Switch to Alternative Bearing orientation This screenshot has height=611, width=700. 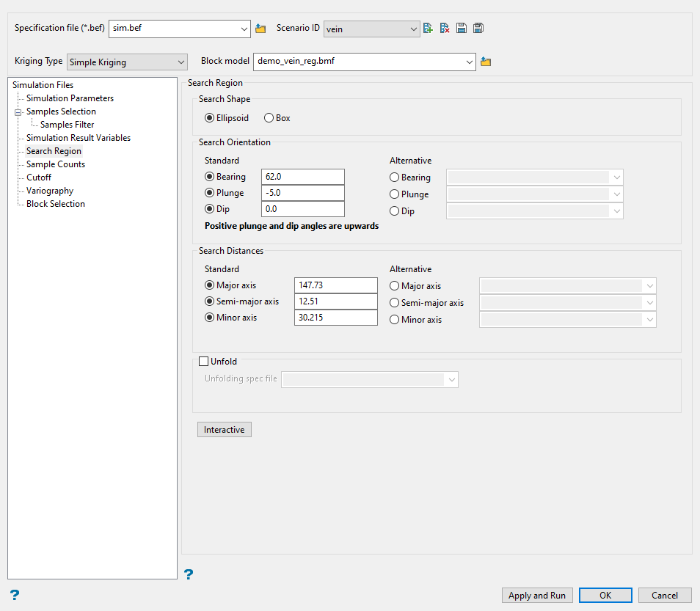click(394, 177)
